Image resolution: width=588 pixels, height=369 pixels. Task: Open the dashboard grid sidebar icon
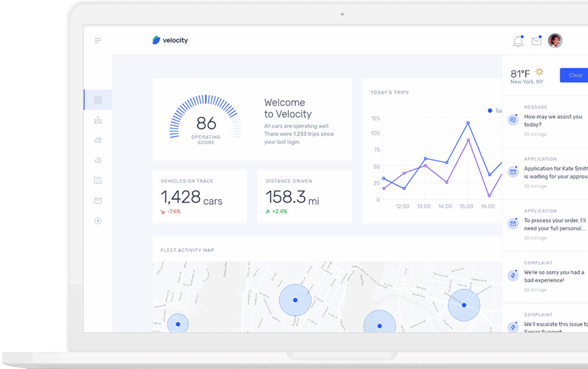click(x=98, y=100)
